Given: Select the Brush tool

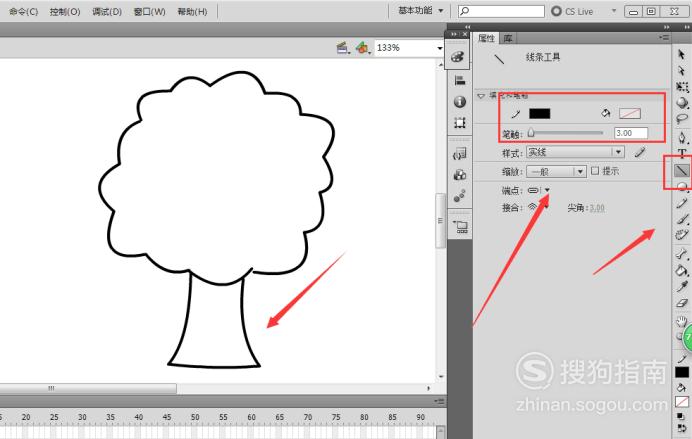Looking at the screenshot, I should click(682, 219).
